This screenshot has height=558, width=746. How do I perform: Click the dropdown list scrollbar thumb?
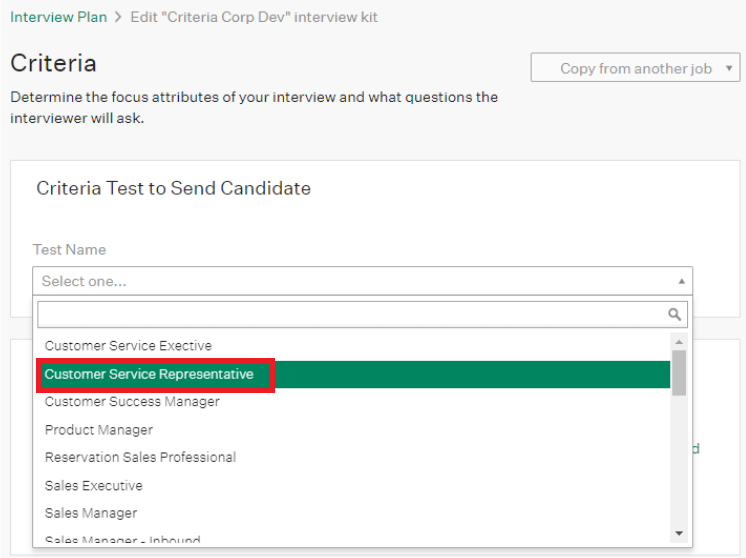[x=680, y=372]
